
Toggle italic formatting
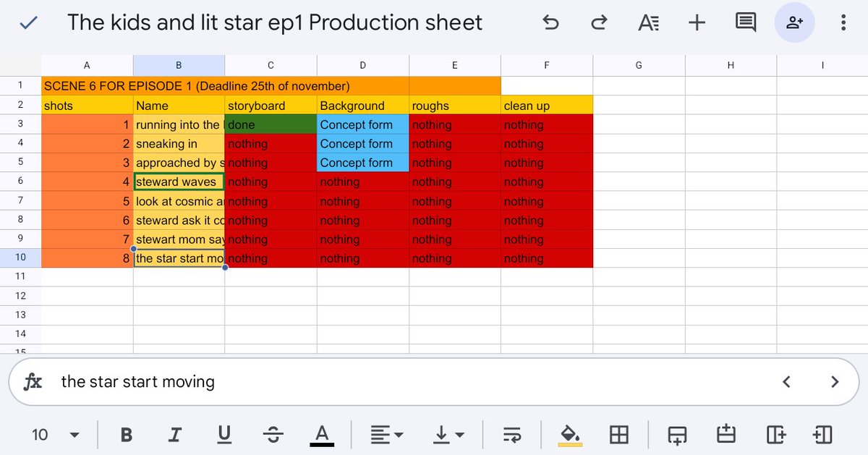point(175,434)
